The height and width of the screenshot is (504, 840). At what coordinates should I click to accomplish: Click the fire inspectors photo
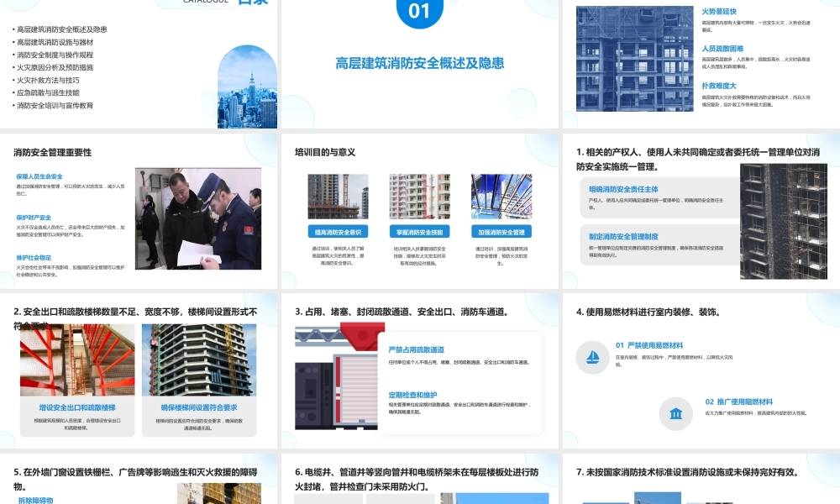(x=198, y=218)
